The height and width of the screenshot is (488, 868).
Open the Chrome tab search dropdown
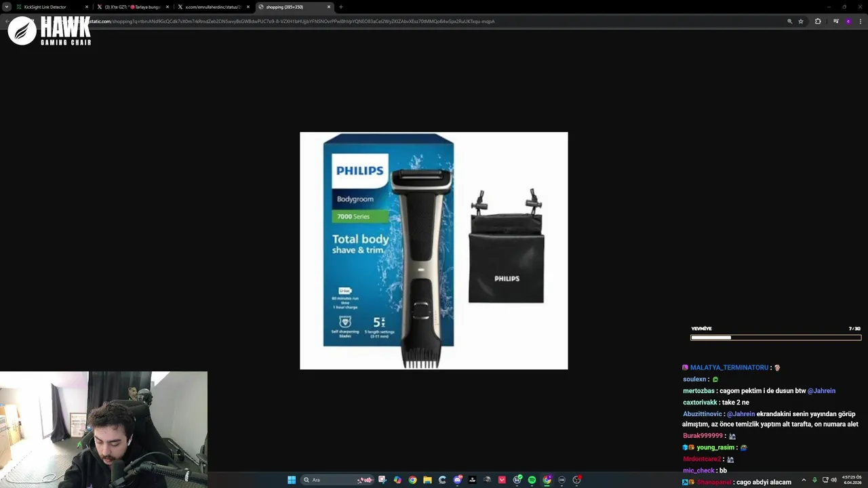click(7, 7)
